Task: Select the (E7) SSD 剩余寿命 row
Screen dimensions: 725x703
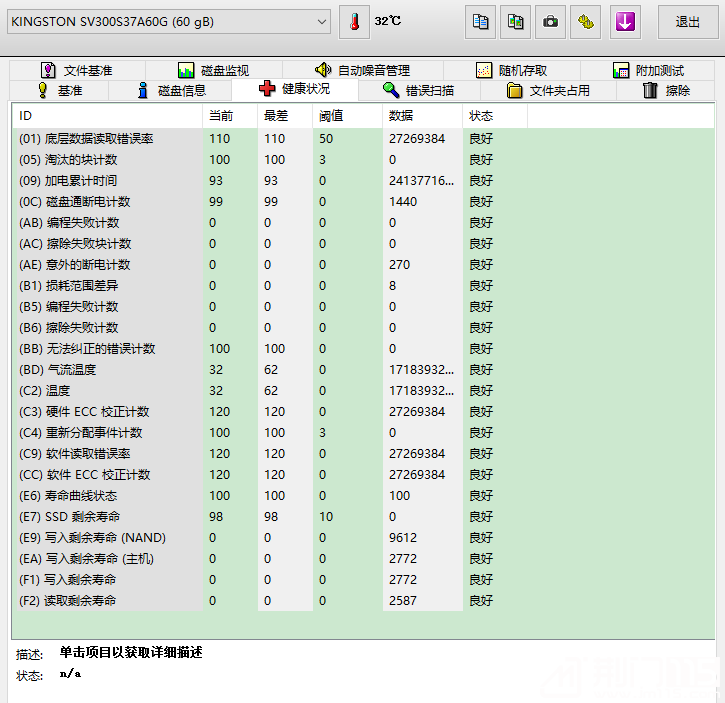Action: point(363,517)
